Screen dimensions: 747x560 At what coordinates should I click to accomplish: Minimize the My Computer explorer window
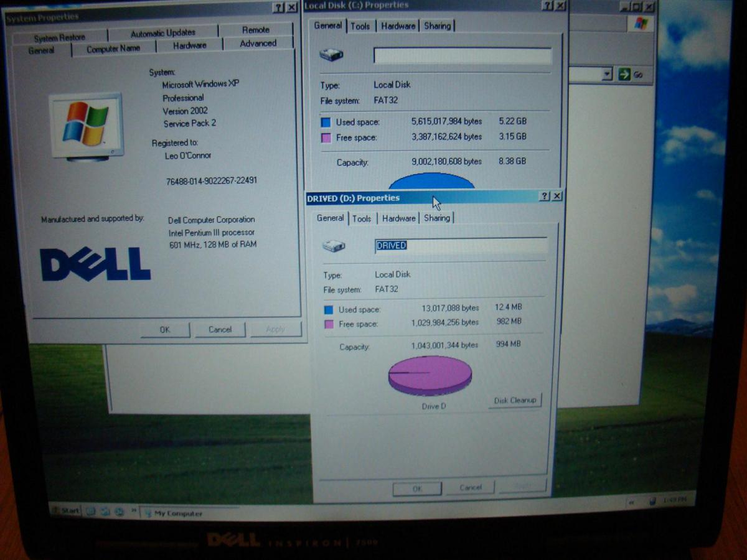coord(625,7)
